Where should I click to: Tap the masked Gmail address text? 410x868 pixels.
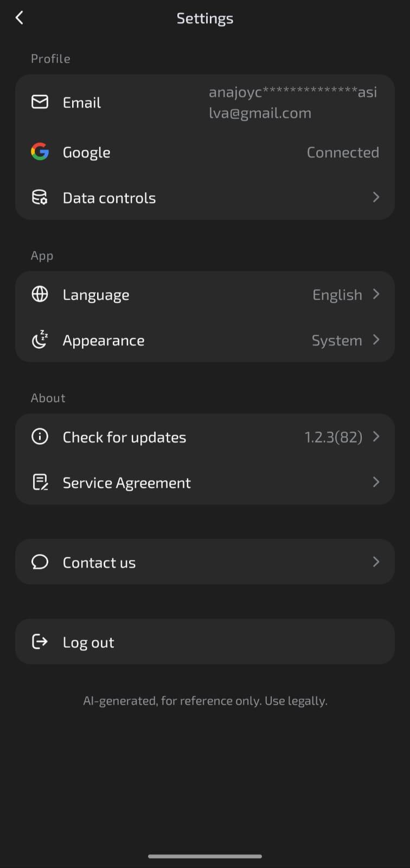tap(293, 103)
